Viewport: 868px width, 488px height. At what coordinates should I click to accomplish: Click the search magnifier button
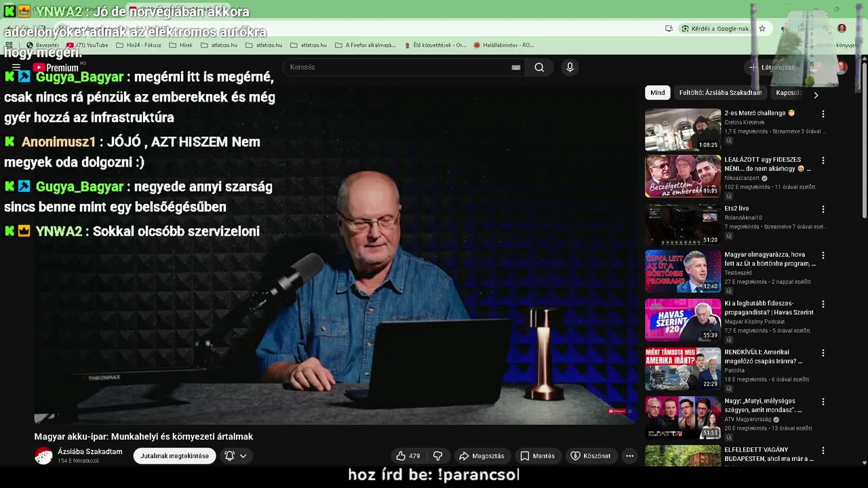[x=539, y=67]
